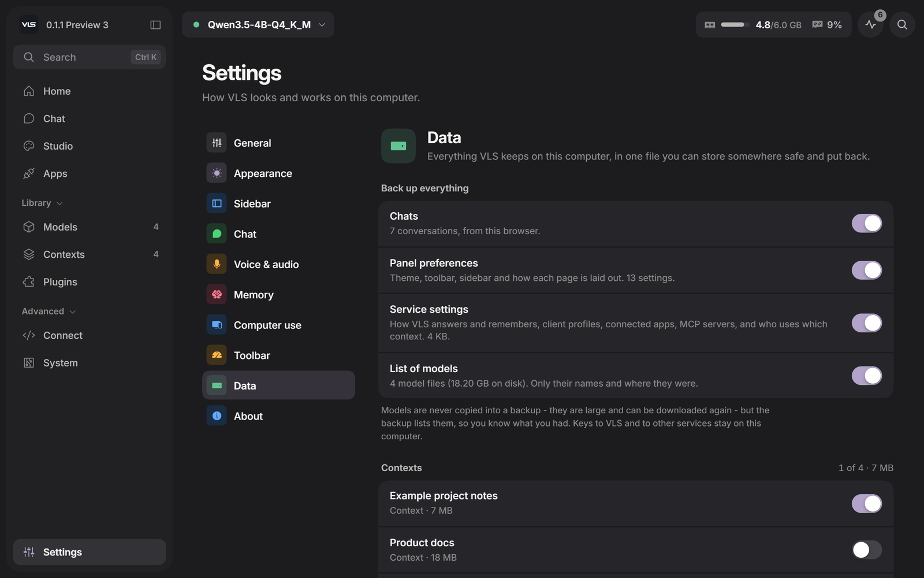Viewport: 924px width, 578px height.
Task: Click the System icon in sidebar
Action: pyautogui.click(x=29, y=362)
